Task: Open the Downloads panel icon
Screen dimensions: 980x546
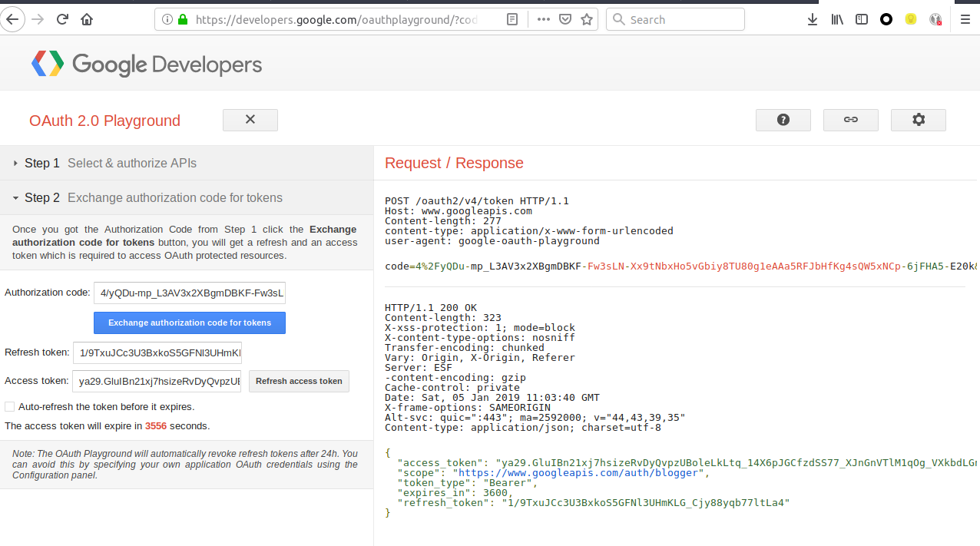Action: tap(812, 19)
